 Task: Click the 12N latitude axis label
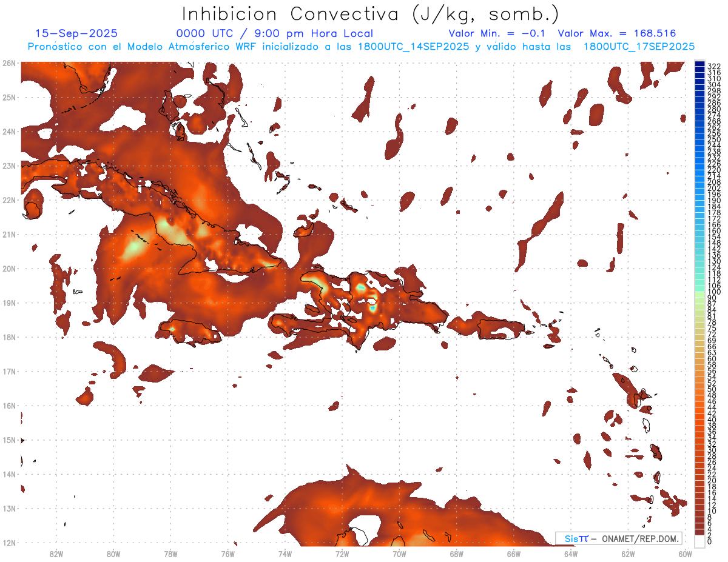9,543
